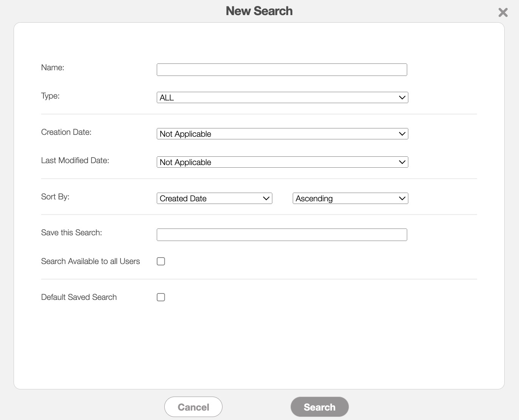Open the Ascending sort order dropdown

coord(350,198)
